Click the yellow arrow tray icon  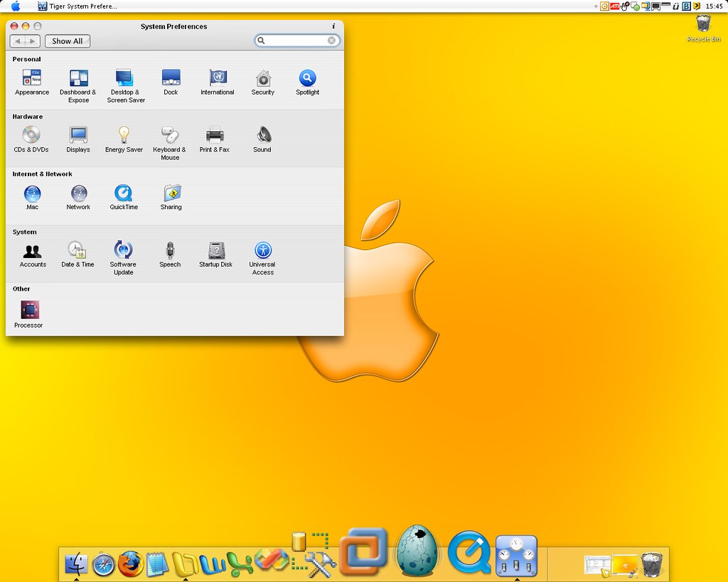point(697,6)
